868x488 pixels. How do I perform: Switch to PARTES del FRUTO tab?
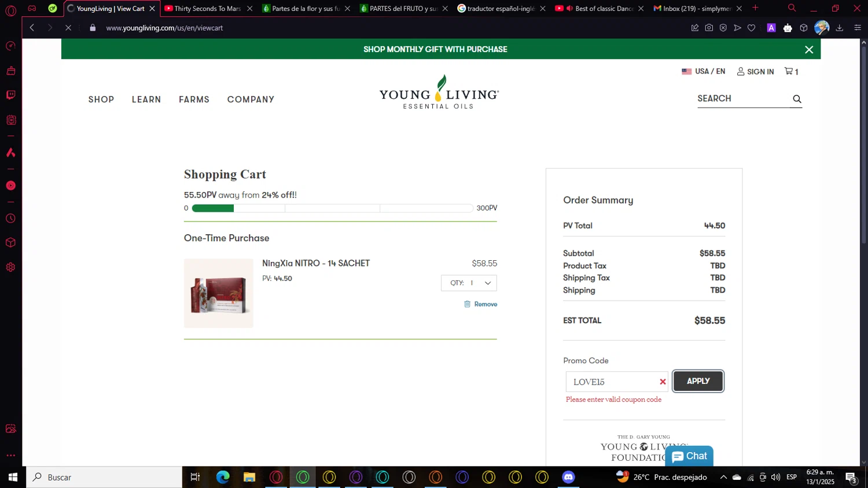tap(403, 8)
